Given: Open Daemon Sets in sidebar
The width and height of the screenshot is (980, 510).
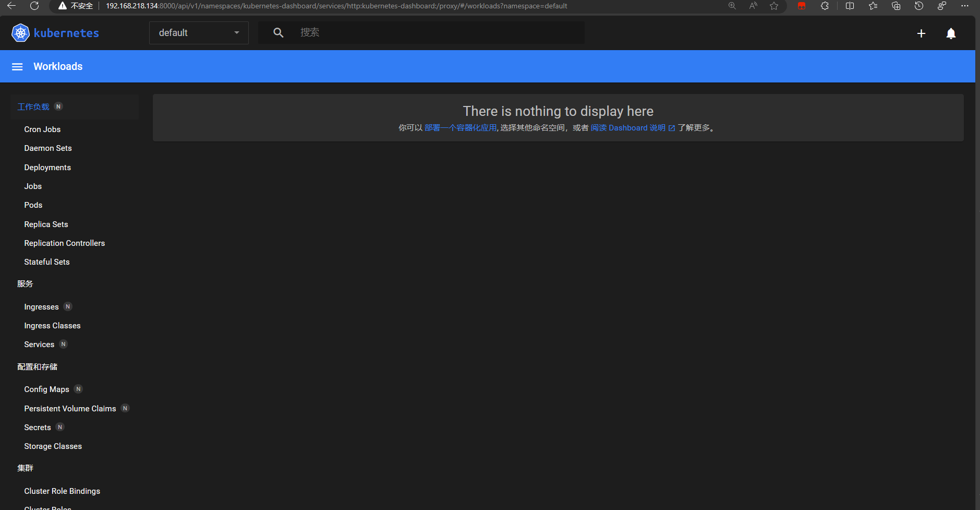Looking at the screenshot, I should [x=48, y=148].
